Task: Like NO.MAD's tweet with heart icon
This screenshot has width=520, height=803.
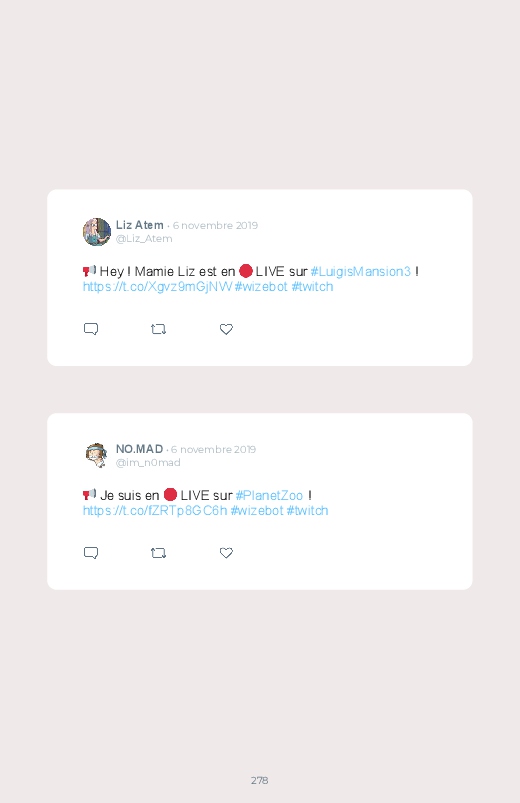Action: pos(226,553)
